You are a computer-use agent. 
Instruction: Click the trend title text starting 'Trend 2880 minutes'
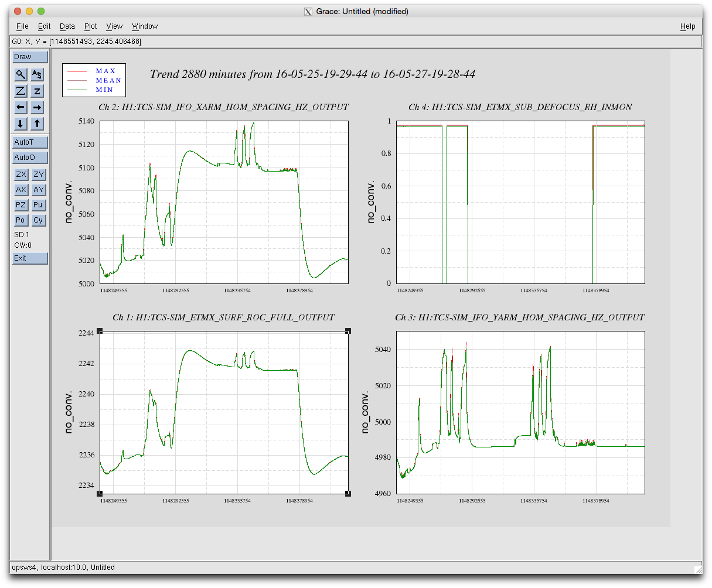coord(312,74)
